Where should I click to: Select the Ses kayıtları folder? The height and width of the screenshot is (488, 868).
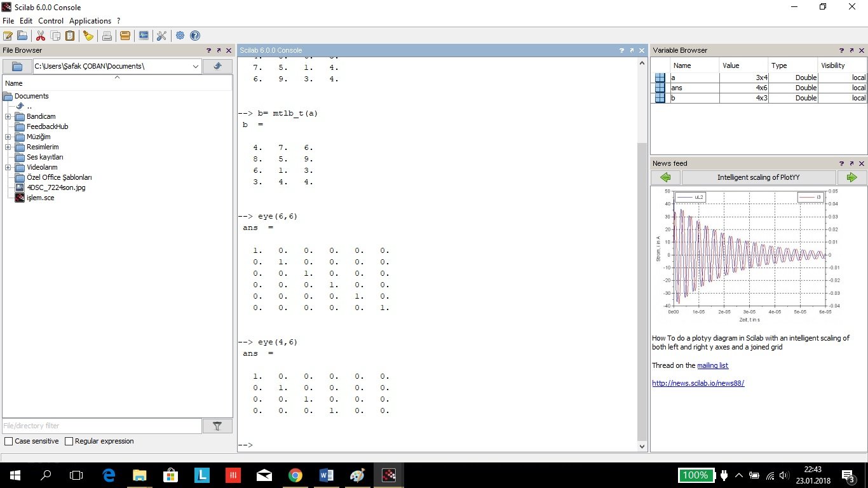click(44, 157)
